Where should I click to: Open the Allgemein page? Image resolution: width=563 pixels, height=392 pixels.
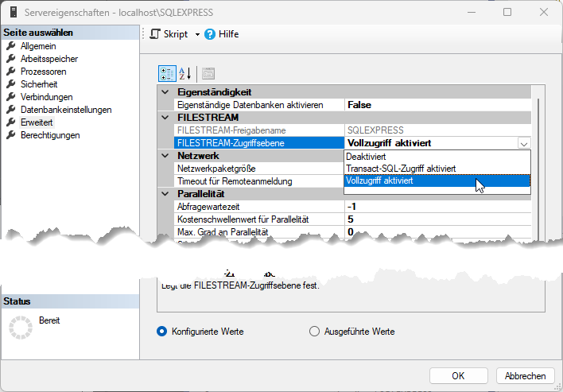point(37,46)
